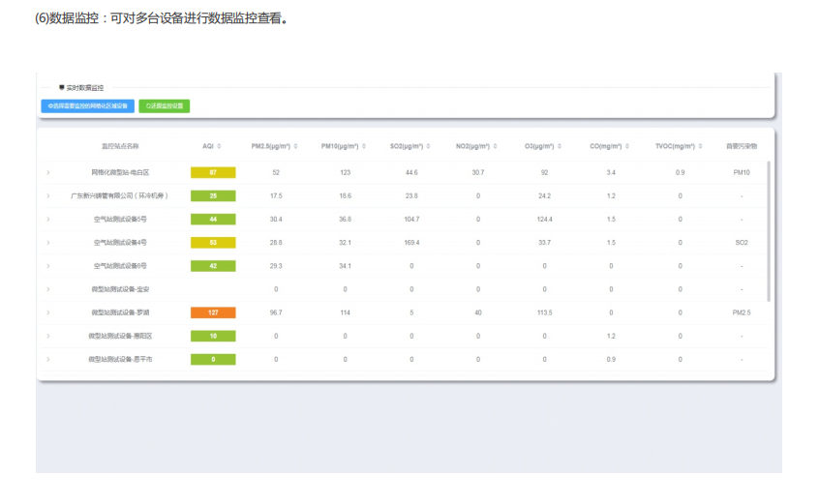
Task: Expand the 广东新兴铸管有限公司 row
Action: tap(47, 195)
